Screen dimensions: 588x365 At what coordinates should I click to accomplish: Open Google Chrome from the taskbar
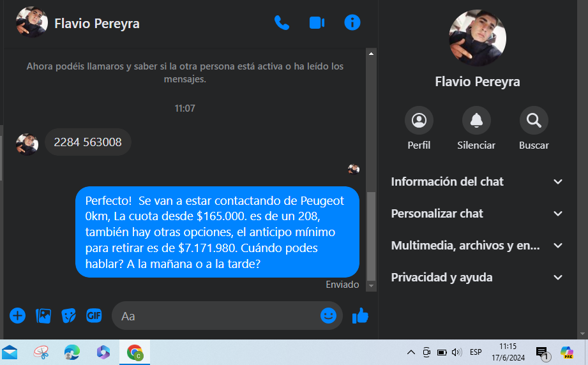(x=135, y=352)
